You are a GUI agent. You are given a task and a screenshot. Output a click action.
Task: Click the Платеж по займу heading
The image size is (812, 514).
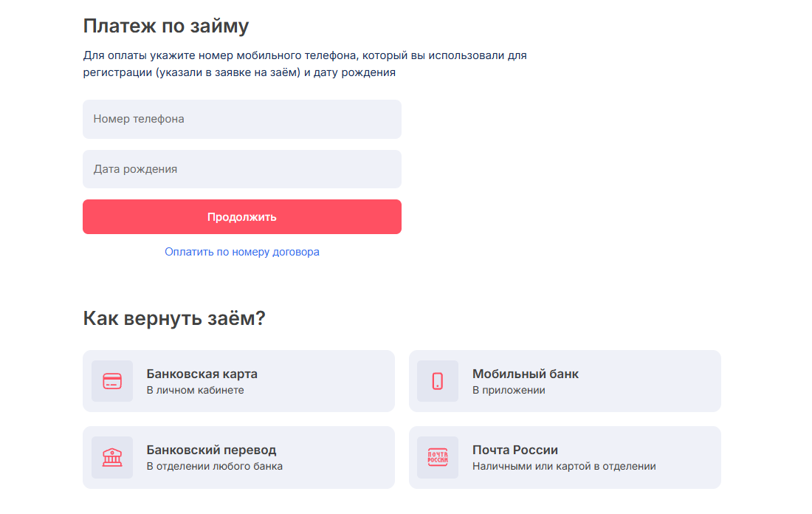point(166,26)
